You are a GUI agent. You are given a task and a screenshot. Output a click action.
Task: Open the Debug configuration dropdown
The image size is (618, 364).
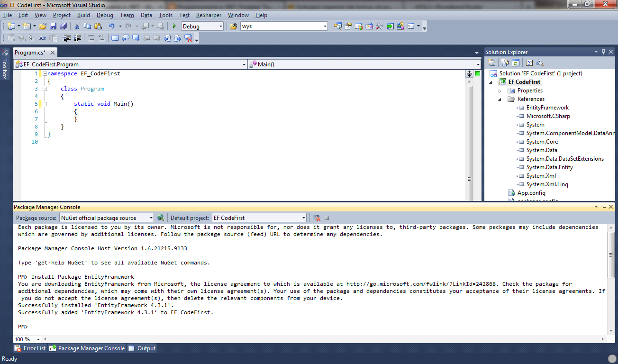(220, 27)
